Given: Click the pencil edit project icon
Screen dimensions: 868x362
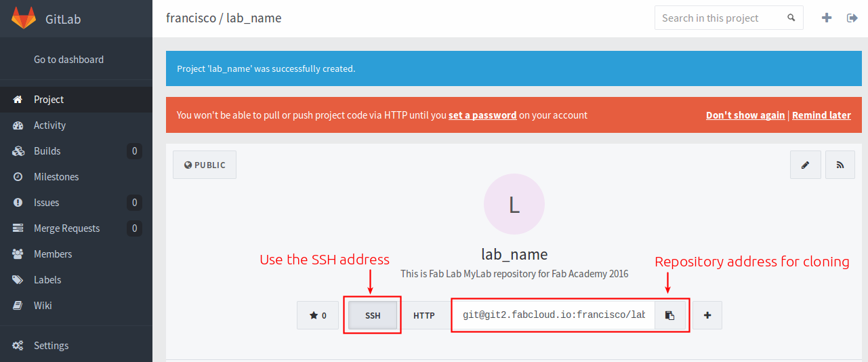Looking at the screenshot, I should (x=806, y=165).
